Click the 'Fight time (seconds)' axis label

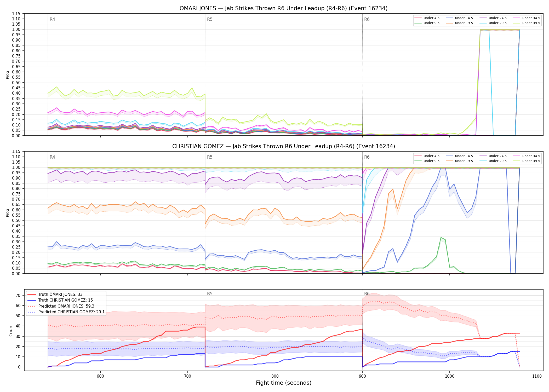point(284,383)
